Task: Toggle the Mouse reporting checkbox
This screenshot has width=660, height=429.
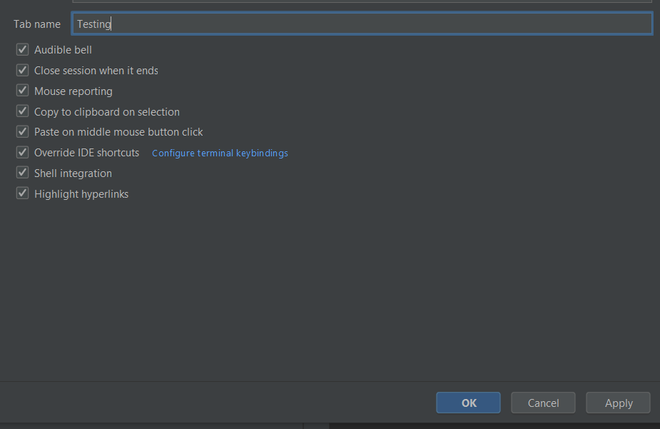Action: pyautogui.click(x=23, y=91)
